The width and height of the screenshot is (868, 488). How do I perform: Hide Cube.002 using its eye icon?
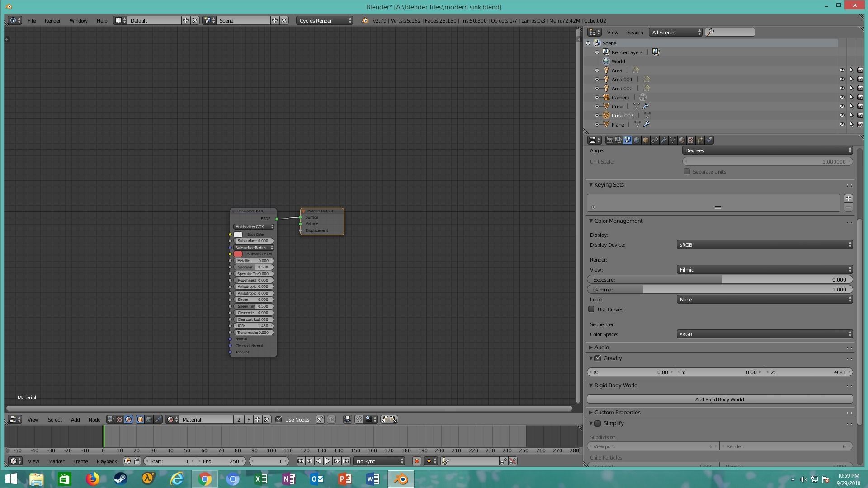(x=842, y=116)
